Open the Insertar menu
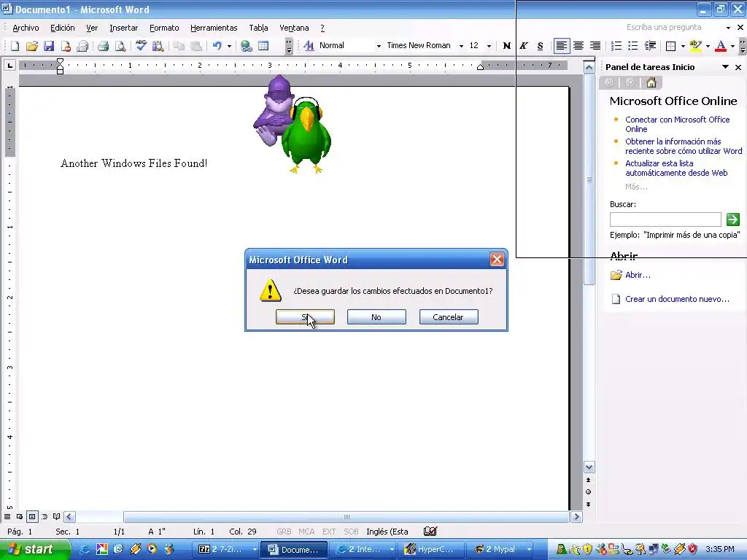 click(x=123, y=28)
